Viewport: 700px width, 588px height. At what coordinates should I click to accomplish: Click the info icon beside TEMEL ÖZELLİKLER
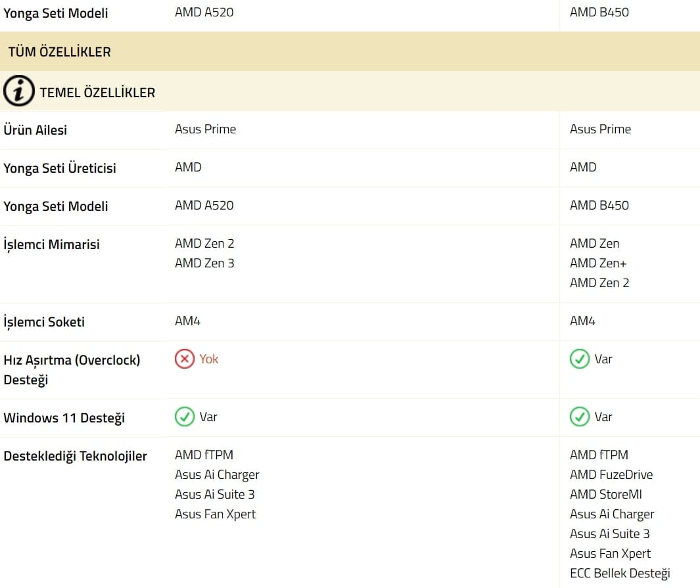[x=19, y=91]
